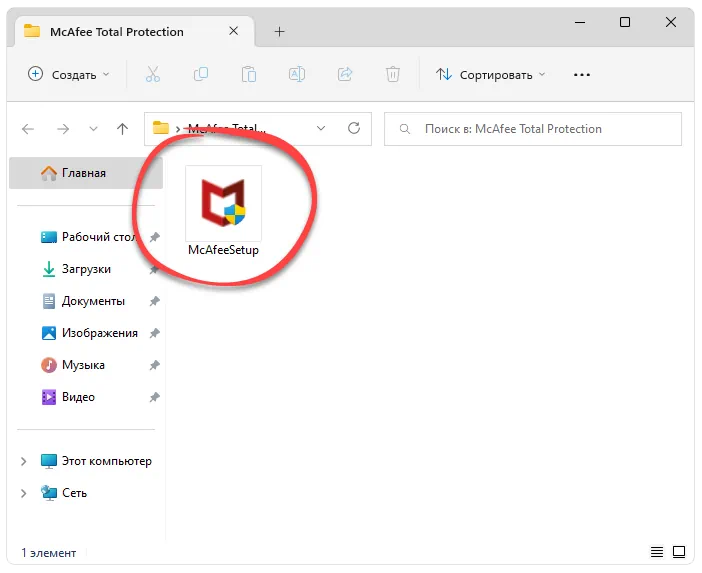Refresh the current folder
This screenshot has width=702, height=573.
pyautogui.click(x=354, y=128)
